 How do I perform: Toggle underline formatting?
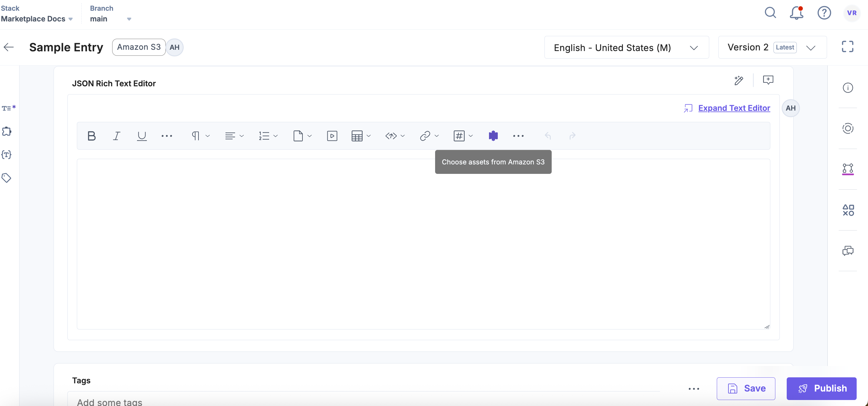pos(141,136)
